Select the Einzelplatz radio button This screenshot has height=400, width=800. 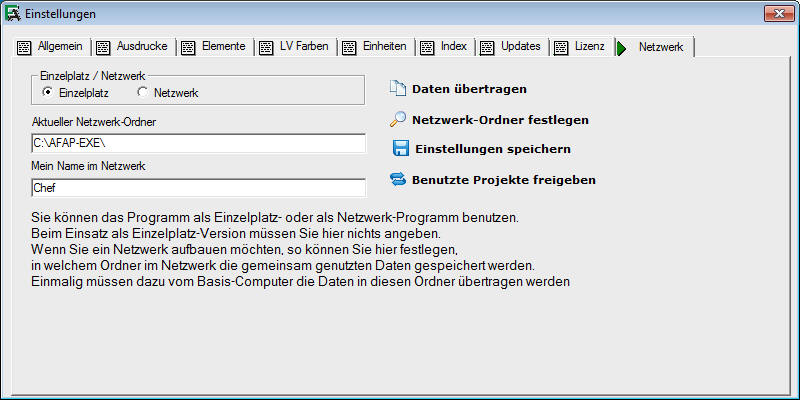(48, 93)
